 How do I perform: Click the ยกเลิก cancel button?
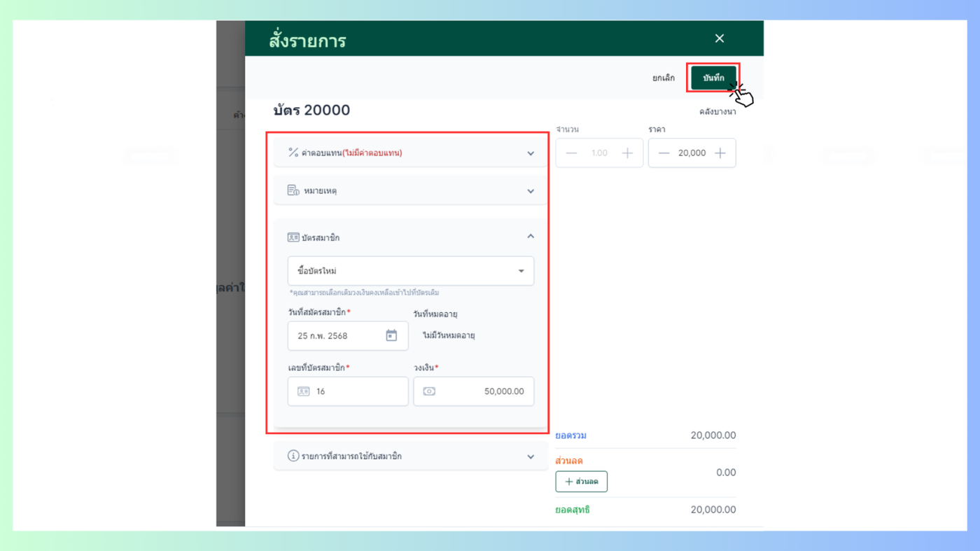click(664, 78)
